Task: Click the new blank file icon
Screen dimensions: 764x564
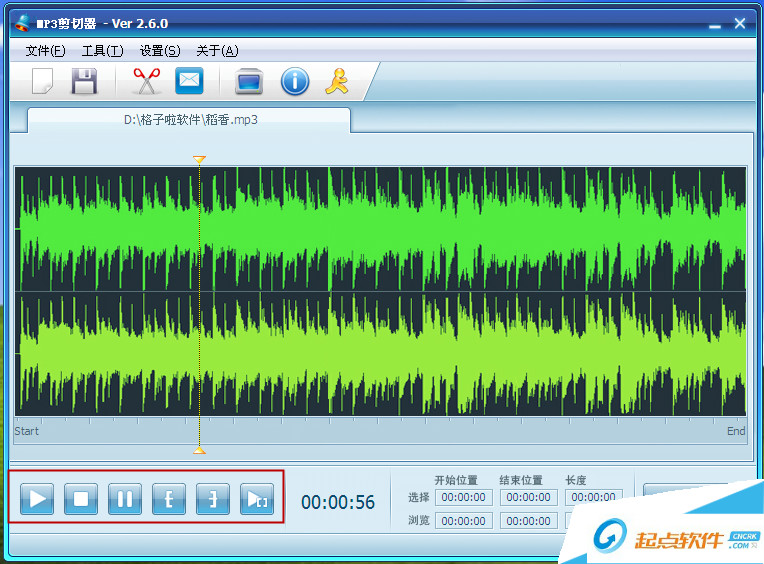Action: coord(42,81)
